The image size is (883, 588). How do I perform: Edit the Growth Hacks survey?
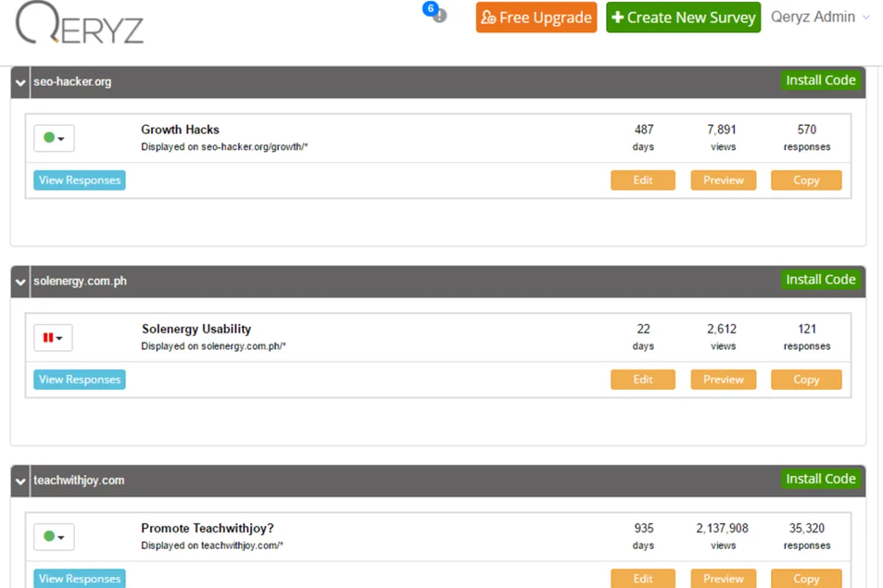(x=643, y=180)
